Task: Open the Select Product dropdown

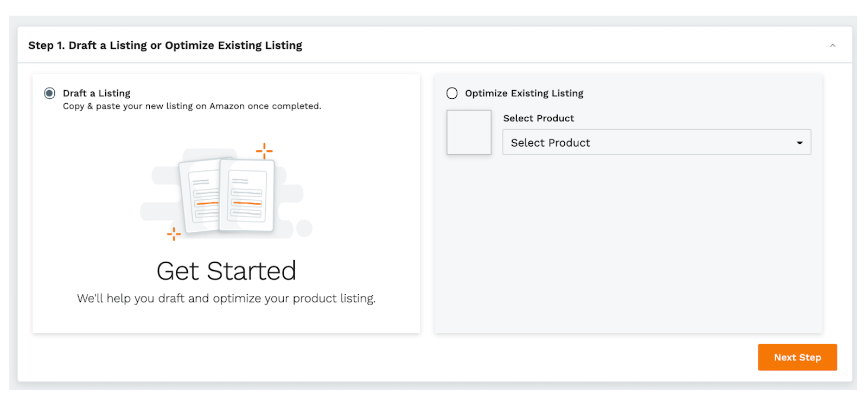Action: click(x=656, y=142)
